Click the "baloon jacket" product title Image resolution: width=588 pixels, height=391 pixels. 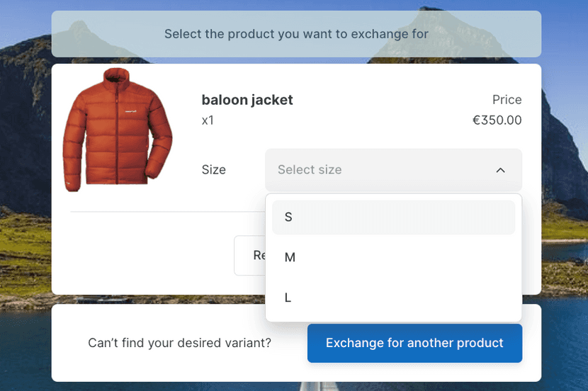[x=247, y=100]
